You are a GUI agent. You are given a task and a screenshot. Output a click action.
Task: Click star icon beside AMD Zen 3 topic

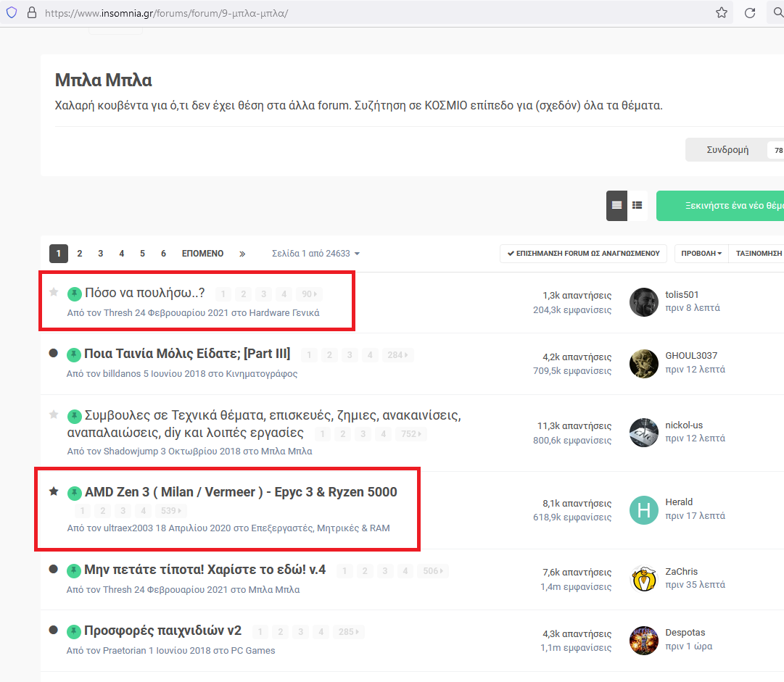54,491
